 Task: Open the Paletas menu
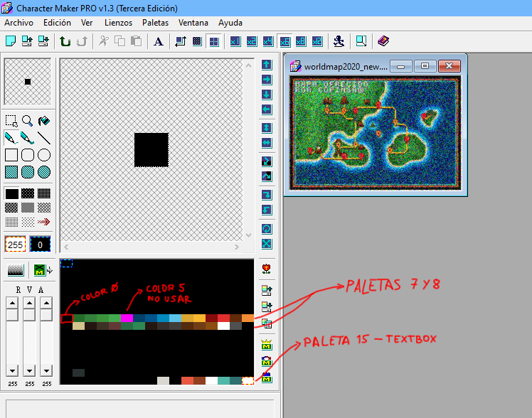(155, 23)
